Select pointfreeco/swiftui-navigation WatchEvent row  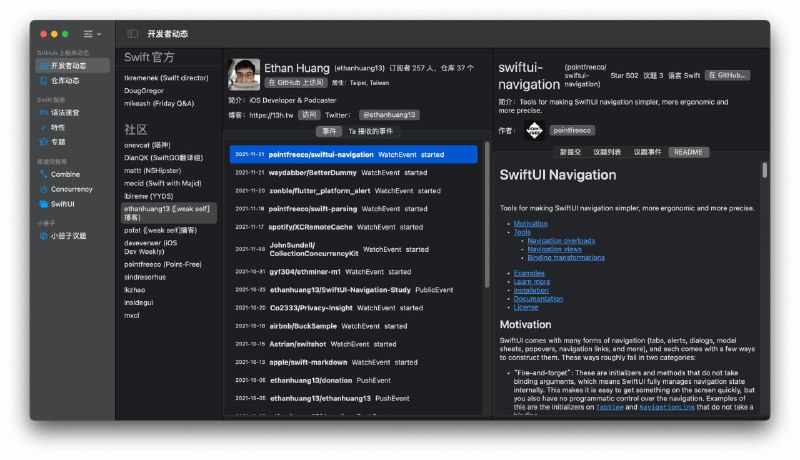(x=354, y=155)
